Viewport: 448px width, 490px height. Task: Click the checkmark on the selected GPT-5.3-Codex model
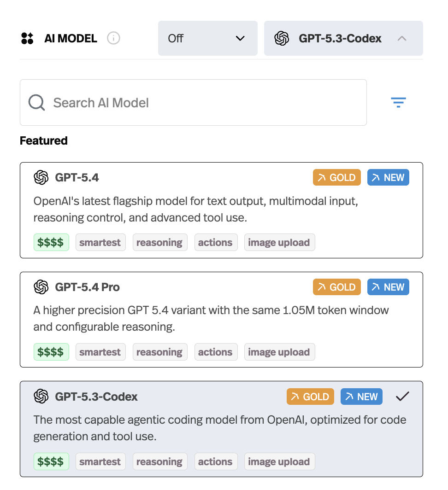pos(402,396)
